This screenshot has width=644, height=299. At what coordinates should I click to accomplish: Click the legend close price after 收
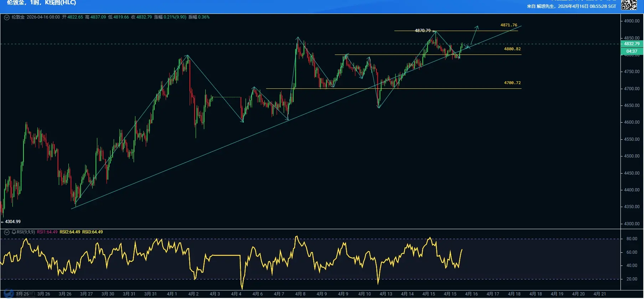pos(144,17)
